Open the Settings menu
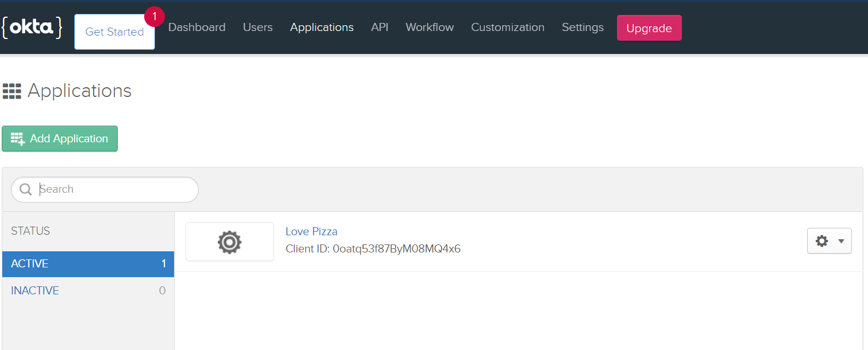This screenshot has width=868, height=350. coord(582,28)
